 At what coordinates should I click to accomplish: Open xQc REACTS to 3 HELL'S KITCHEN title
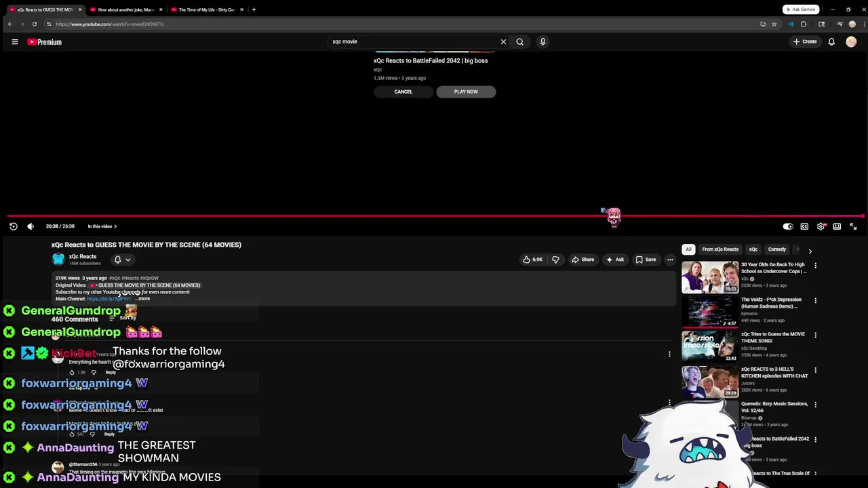pos(774,373)
